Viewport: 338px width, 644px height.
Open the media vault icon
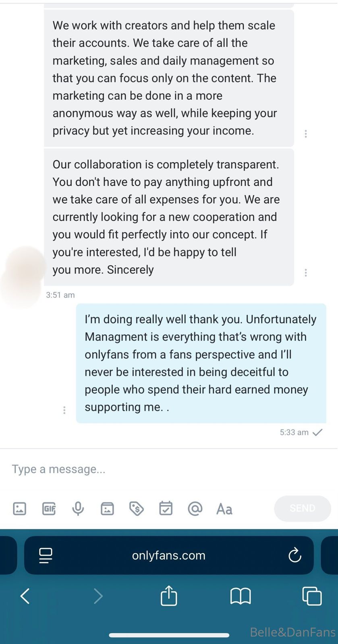tap(107, 509)
